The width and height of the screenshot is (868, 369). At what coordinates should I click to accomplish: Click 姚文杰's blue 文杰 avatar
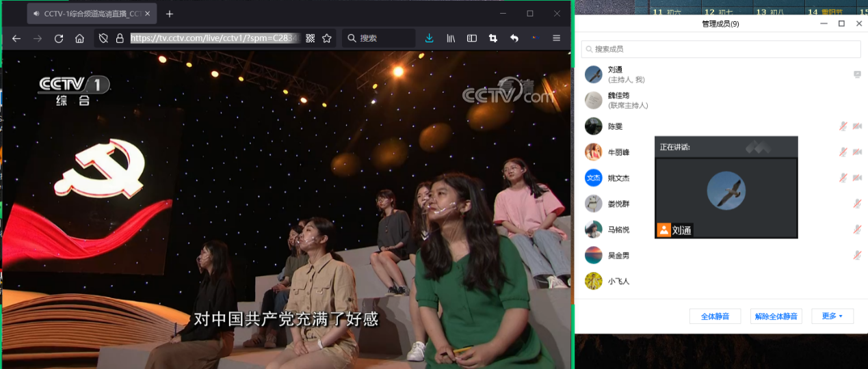pyautogui.click(x=593, y=178)
